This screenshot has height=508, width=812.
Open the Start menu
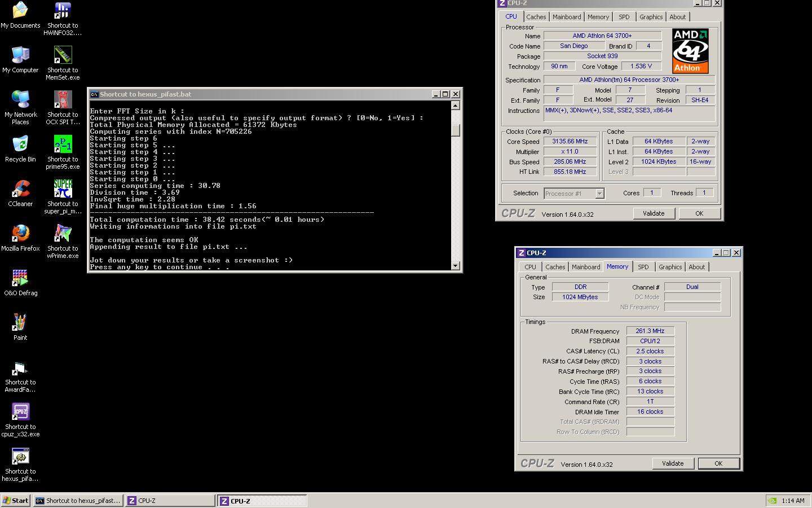point(15,501)
